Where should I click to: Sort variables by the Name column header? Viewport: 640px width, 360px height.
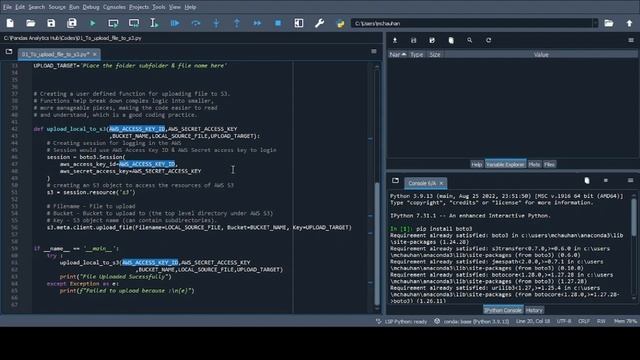pyautogui.click(x=397, y=54)
